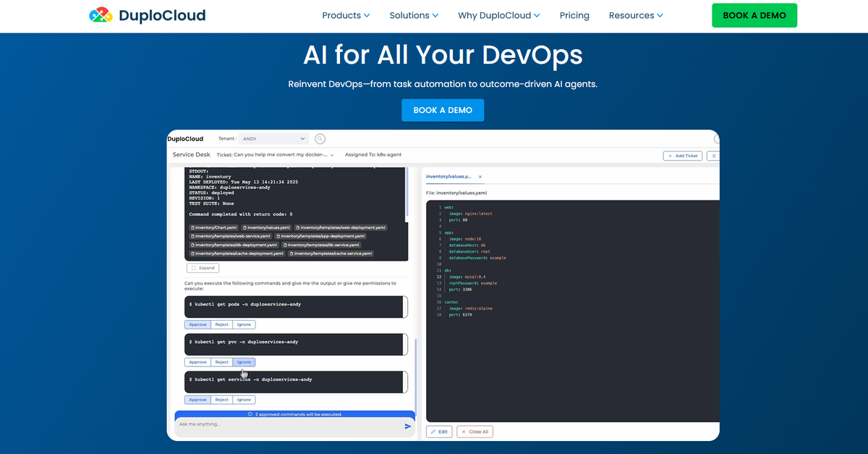Approve the kubectl get pods command
This screenshot has height=454, width=868.
(197, 324)
